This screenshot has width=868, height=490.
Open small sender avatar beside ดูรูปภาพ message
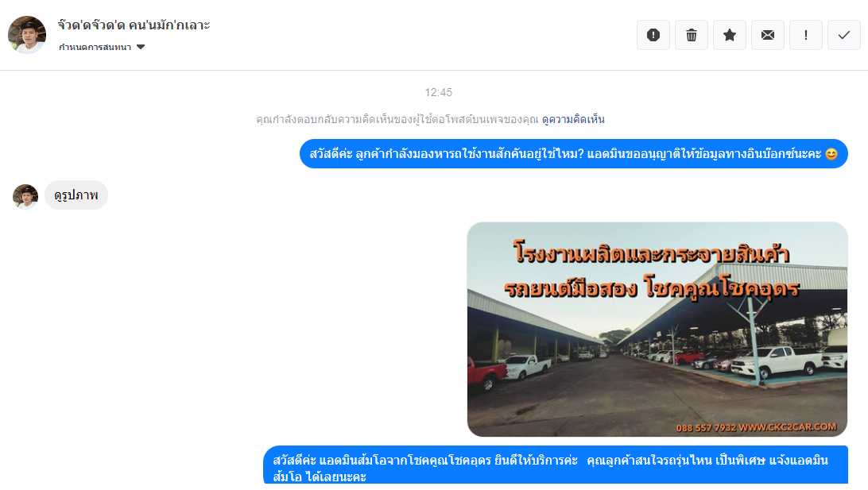(x=25, y=196)
